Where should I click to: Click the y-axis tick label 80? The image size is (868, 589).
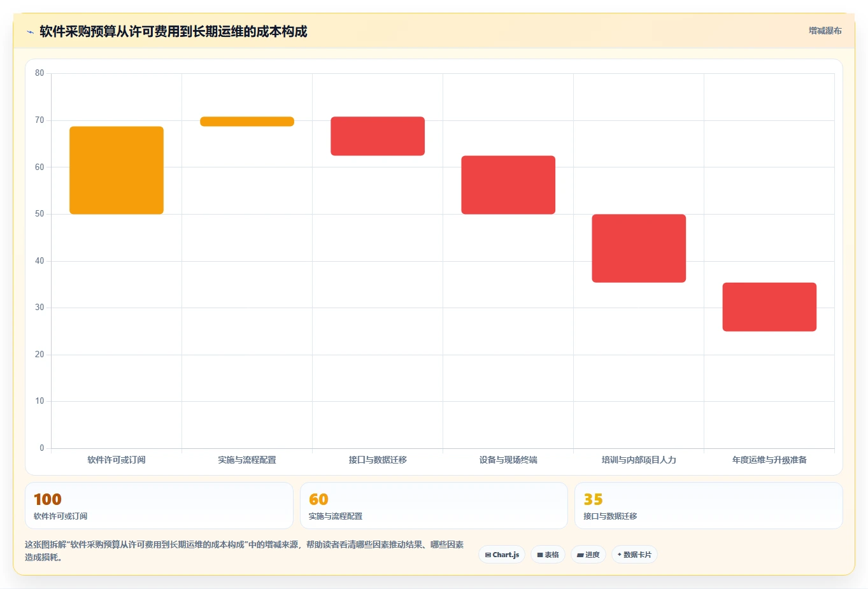tap(39, 73)
